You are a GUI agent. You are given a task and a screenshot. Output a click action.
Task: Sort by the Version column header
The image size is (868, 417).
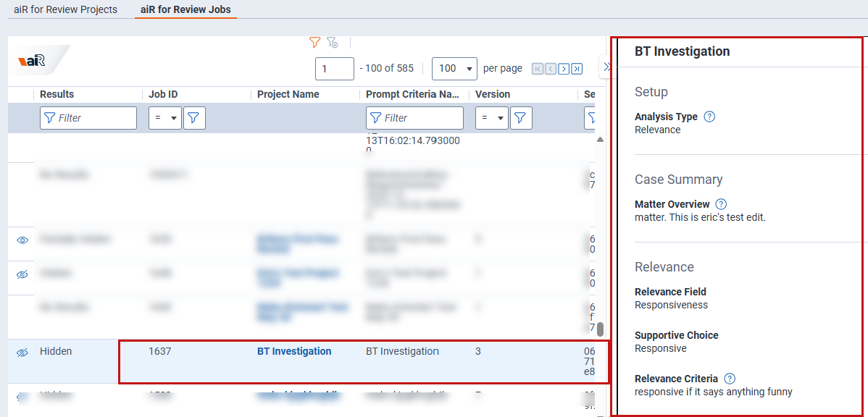(493, 95)
